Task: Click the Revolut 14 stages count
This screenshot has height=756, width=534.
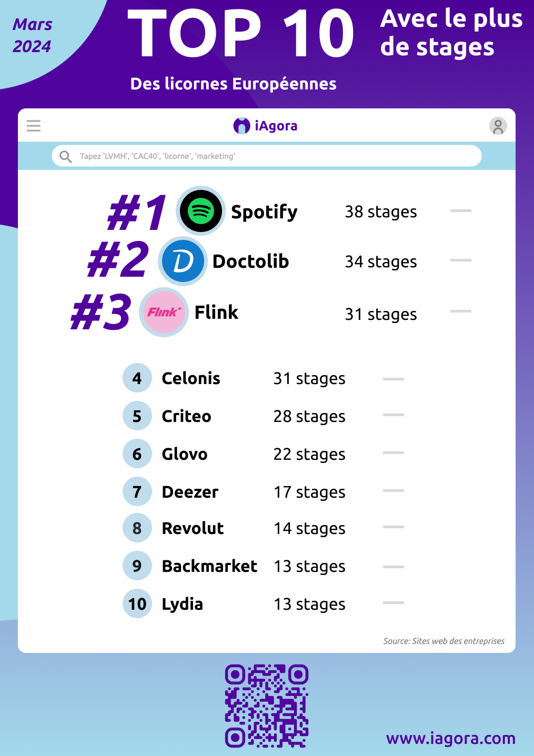Action: coord(309,528)
